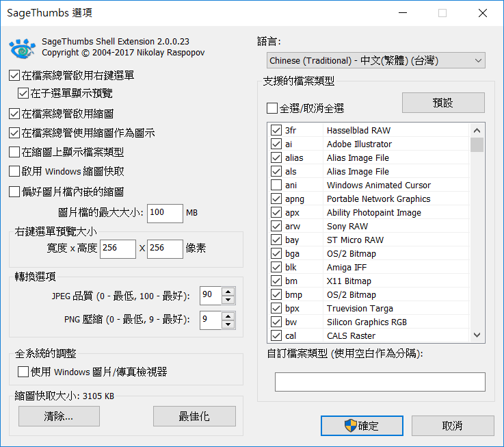The width and height of the screenshot is (504, 447).
Task: Check 使用 Windows 圖片/傳真檢視器 option
Action: pyautogui.click(x=23, y=372)
